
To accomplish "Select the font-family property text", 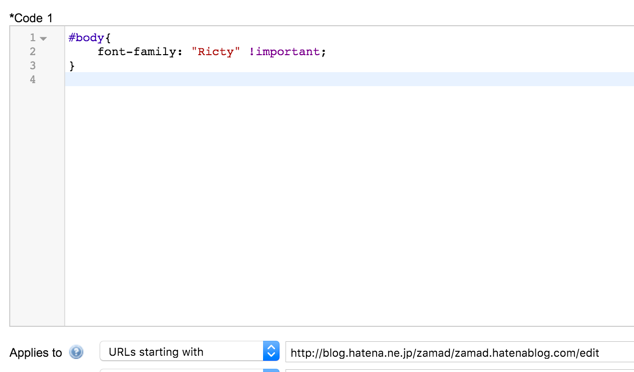I will coord(137,52).
